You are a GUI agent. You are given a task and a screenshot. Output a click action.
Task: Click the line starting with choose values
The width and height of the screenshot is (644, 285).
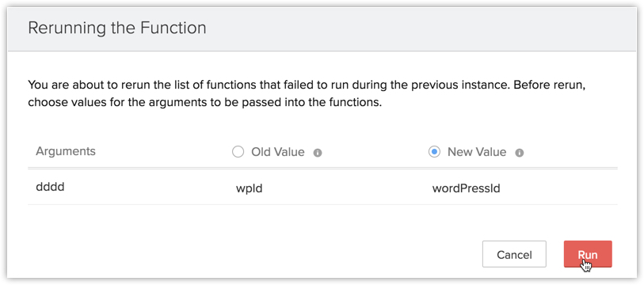pyautogui.click(x=205, y=102)
